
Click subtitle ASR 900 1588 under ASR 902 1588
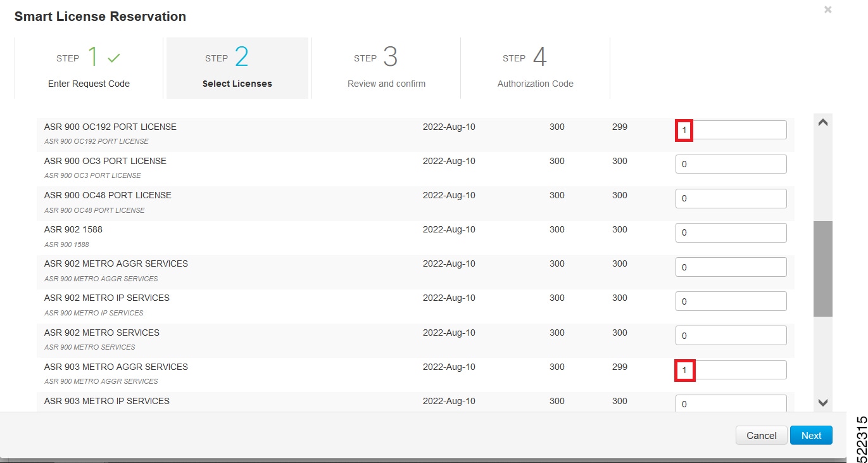coord(66,244)
